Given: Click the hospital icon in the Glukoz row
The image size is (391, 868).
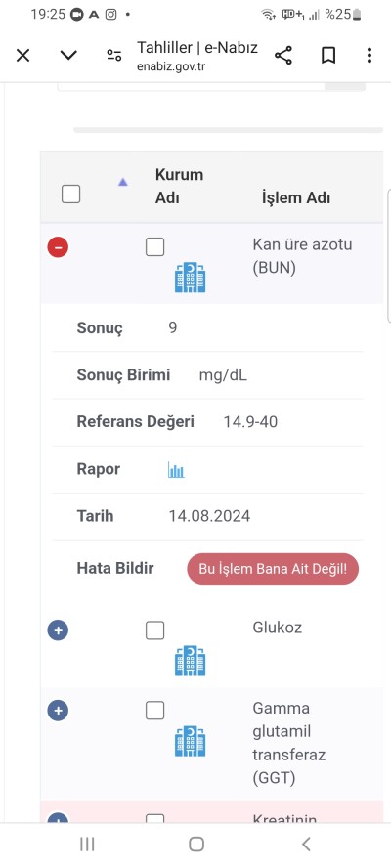Looking at the screenshot, I should click(190, 661).
